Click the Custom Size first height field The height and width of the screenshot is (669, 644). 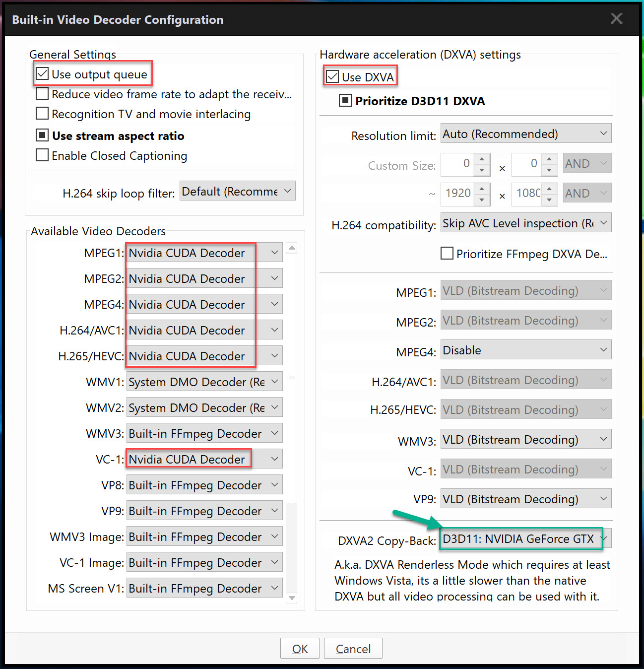(526, 163)
